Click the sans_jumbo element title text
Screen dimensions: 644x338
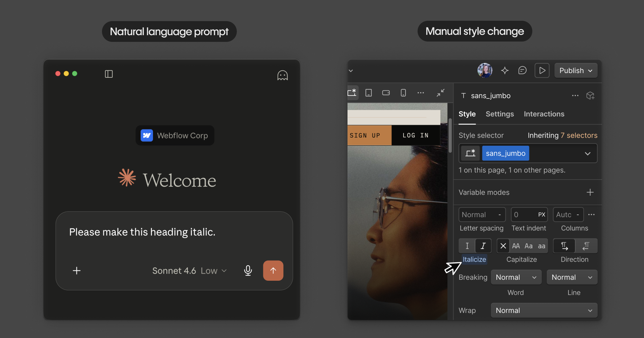(491, 96)
